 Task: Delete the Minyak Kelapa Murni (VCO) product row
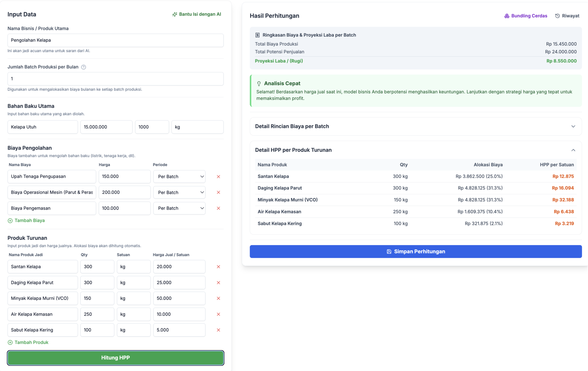pyautogui.click(x=218, y=299)
